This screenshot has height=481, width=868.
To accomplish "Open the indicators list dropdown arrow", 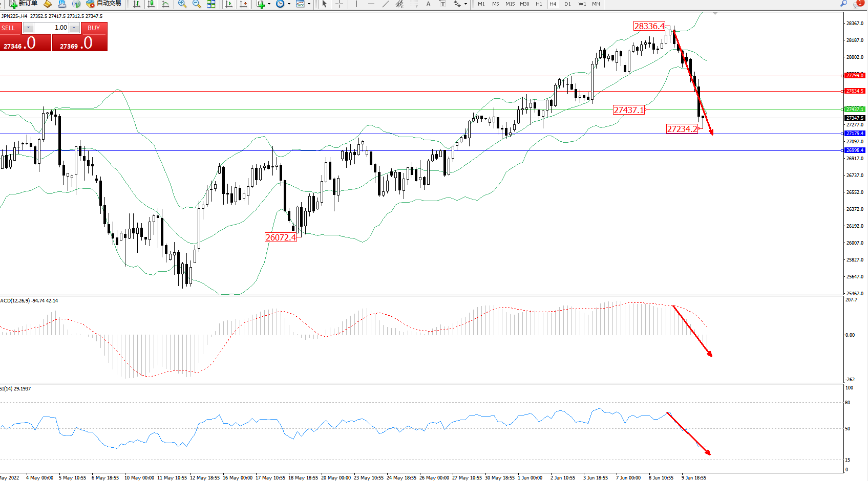I will pos(269,4).
